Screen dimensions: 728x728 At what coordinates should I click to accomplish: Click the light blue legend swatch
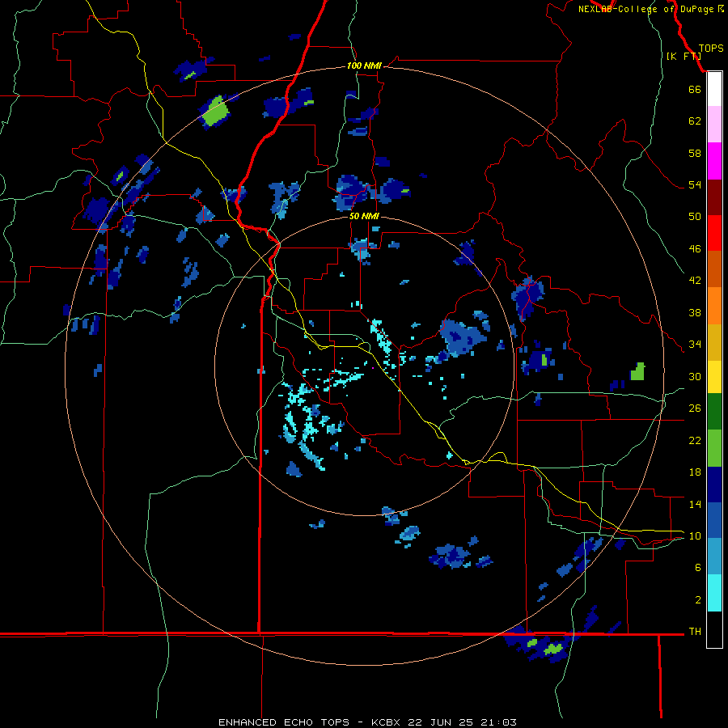tap(714, 556)
